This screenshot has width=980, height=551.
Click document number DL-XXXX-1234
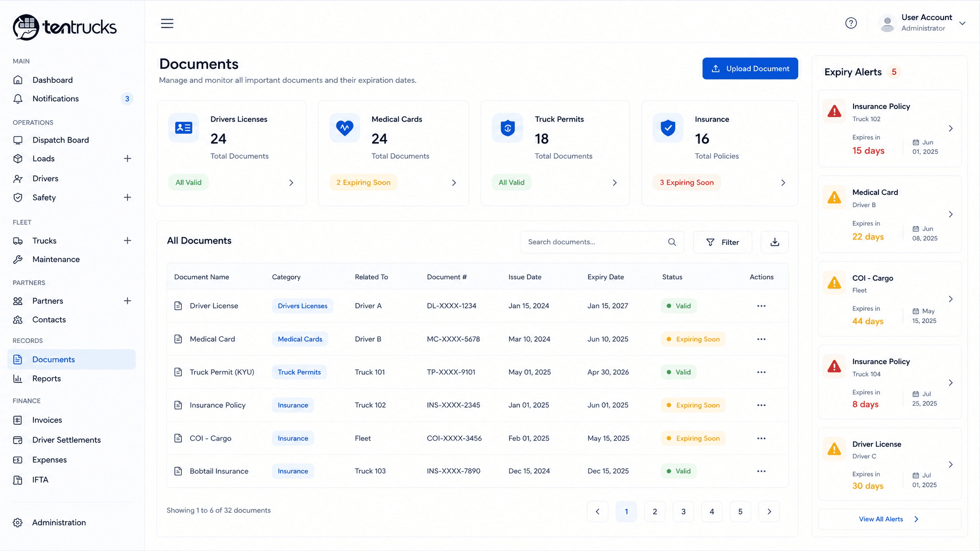tap(452, 306)
